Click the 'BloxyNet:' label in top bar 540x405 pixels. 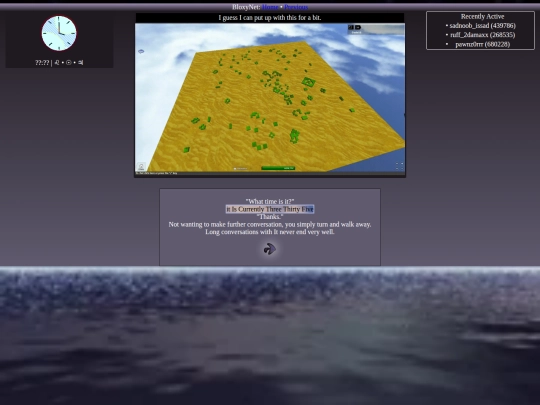(246, 7)
